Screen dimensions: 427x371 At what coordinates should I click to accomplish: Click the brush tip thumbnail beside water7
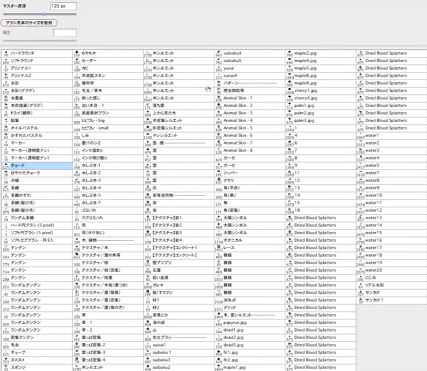(x=360, y=173)
